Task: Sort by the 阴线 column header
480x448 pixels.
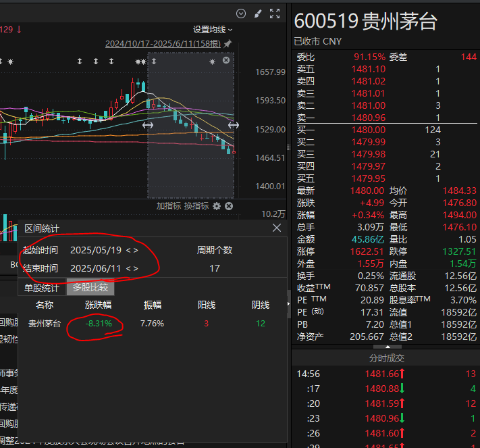Action: pyautogui.click(x=261, y=305)
